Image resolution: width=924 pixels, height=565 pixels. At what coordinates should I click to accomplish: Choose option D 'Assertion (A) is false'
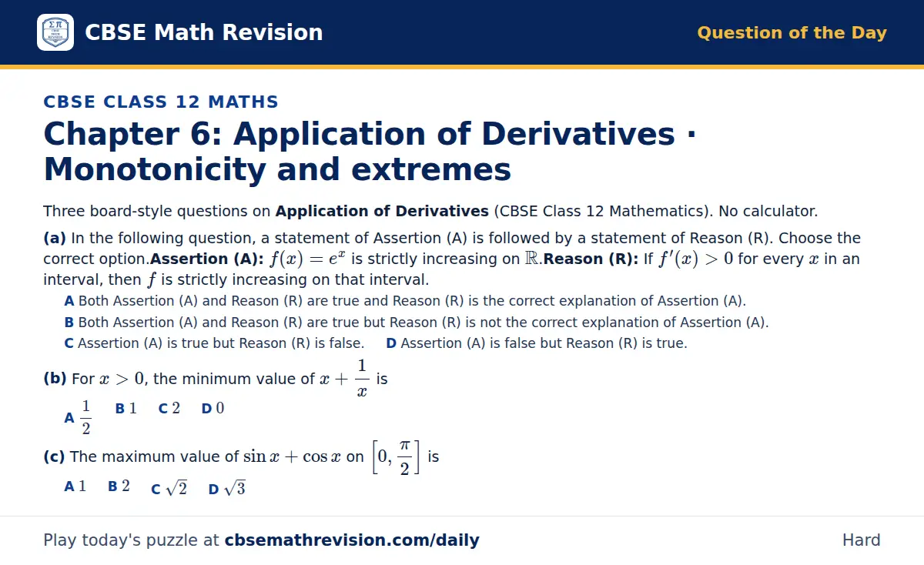click(x=537, y=343)
